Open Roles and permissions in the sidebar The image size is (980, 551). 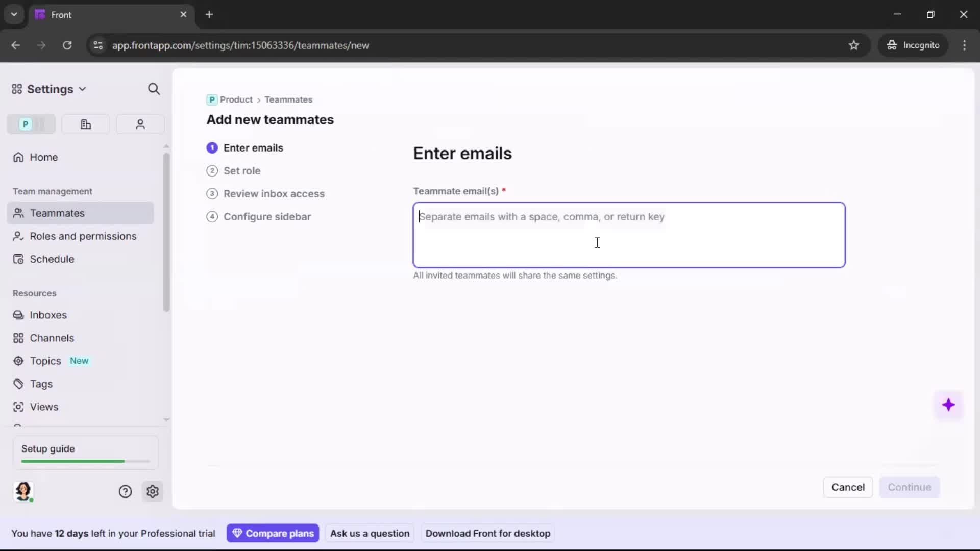[82, 236]
